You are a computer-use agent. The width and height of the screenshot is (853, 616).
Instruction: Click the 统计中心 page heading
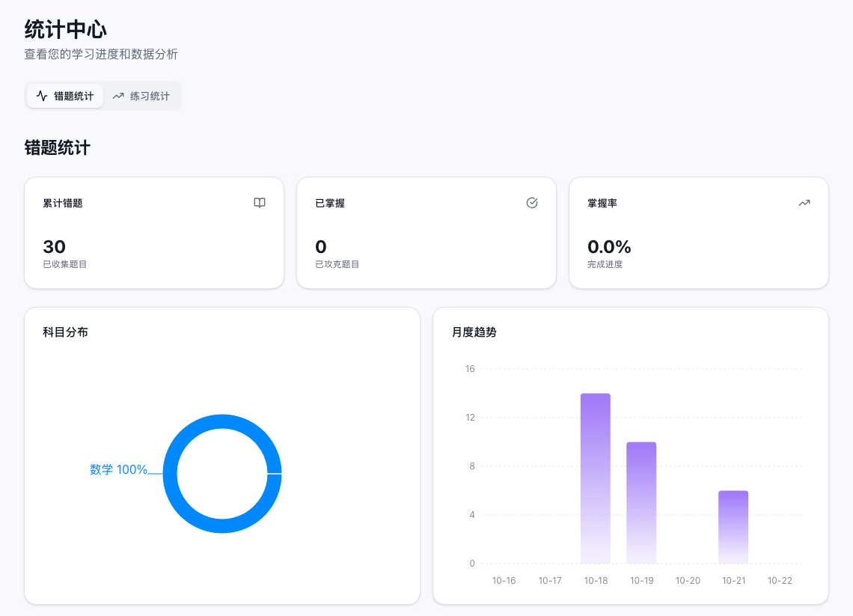tap(65, 29)
